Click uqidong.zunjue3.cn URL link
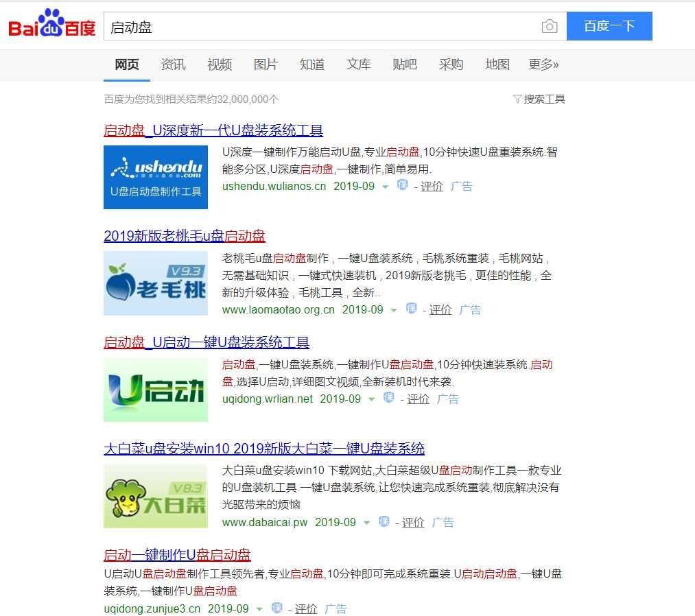This screenshot has width=695, height=616. (152, 608)
